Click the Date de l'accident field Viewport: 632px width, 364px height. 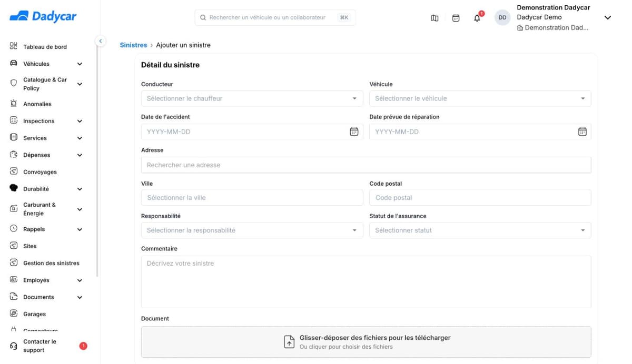(252, 132)
